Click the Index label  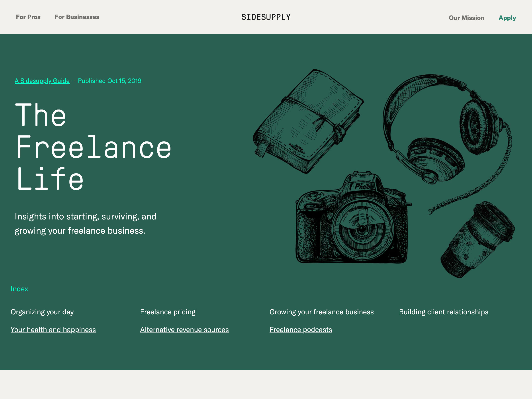(x=20, y=289)
